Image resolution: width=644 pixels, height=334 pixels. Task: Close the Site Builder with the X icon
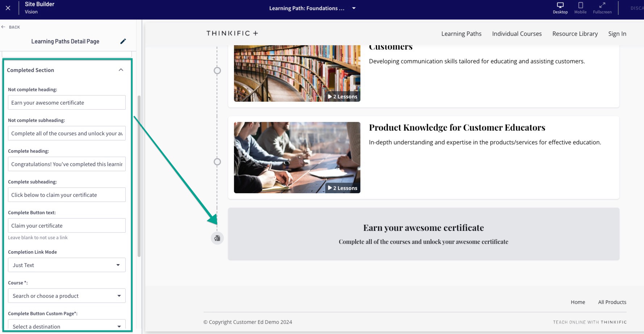click(x=8, y=8)
